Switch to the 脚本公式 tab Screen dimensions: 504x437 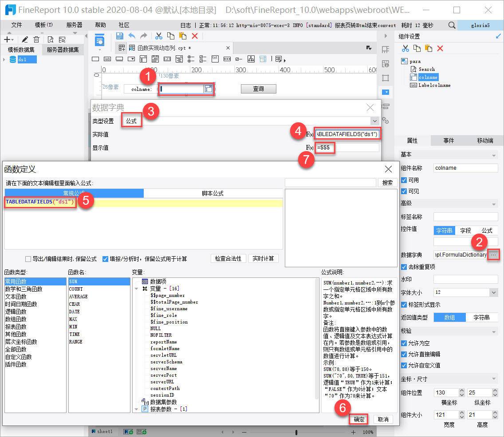point(213,193)
